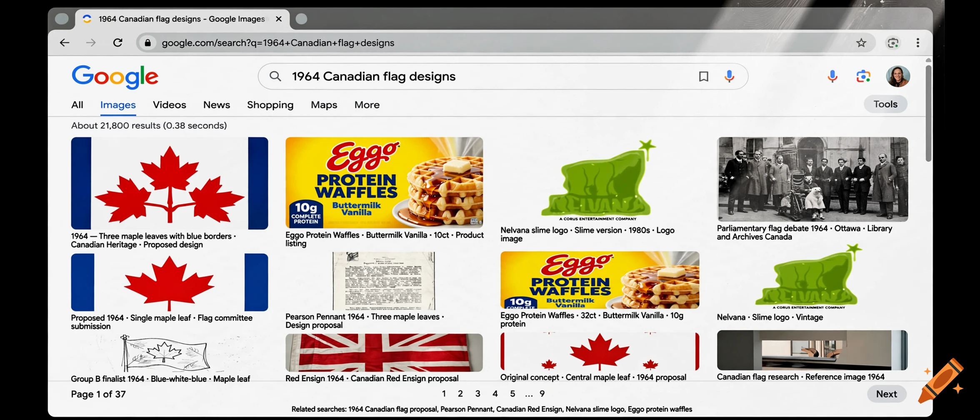
Task: Click the Related searches line at the bottom
Action: tap(492, 409)
